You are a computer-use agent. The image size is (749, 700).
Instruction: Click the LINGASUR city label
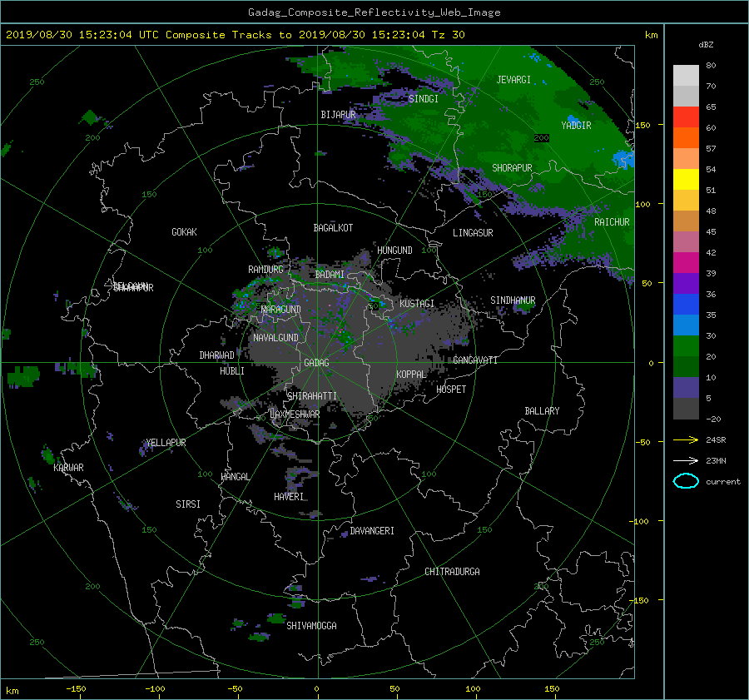tap(473, 233)
